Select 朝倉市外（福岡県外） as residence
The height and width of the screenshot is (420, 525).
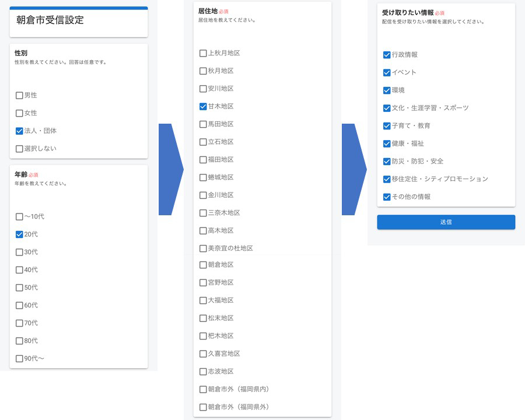point(203,407)
